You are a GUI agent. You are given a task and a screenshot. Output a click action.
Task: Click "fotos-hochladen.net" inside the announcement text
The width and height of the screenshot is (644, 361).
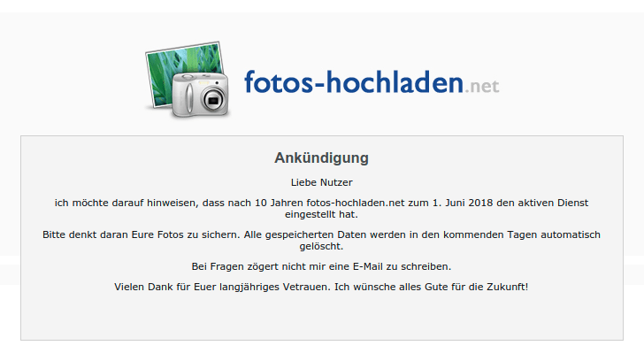[x=356, y=203]
